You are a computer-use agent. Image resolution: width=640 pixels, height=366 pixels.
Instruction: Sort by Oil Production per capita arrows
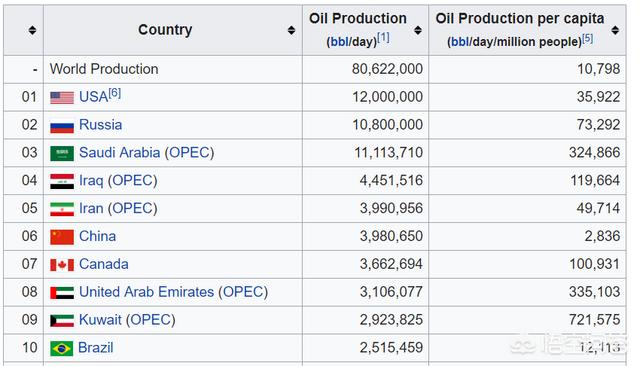(615, 30)
